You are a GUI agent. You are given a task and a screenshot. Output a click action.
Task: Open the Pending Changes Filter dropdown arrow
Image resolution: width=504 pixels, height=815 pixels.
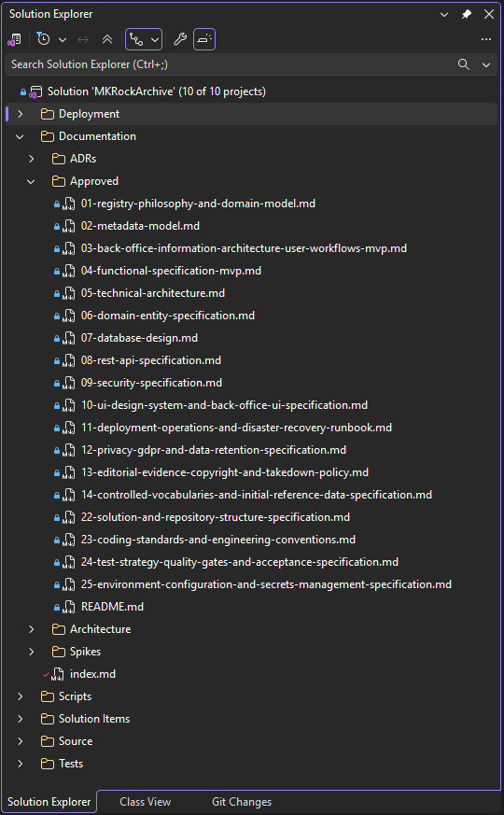(63, 39)
